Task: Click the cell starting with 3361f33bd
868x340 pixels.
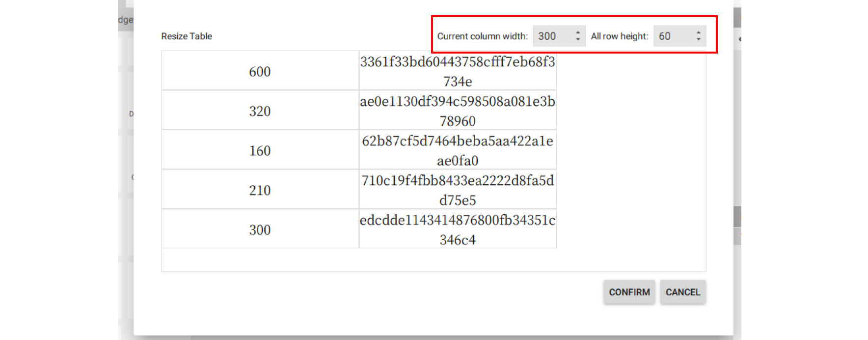Action: 458,71
